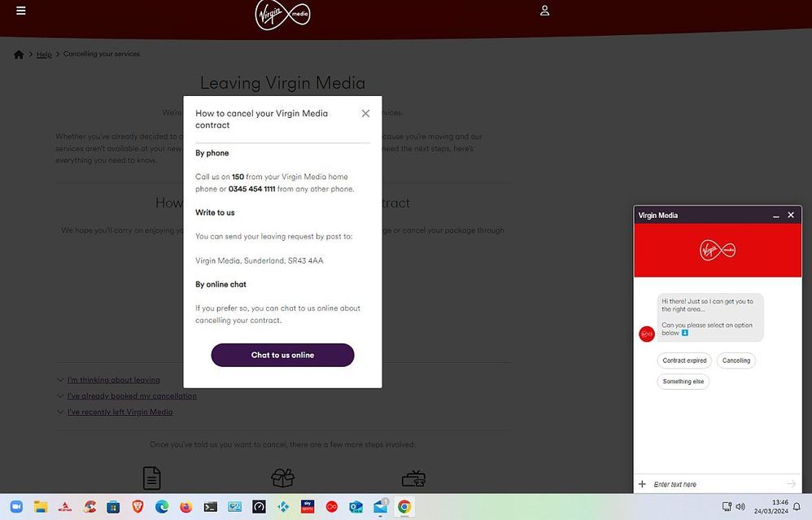Close the Virgin Media chat widget

coord(791,215)
